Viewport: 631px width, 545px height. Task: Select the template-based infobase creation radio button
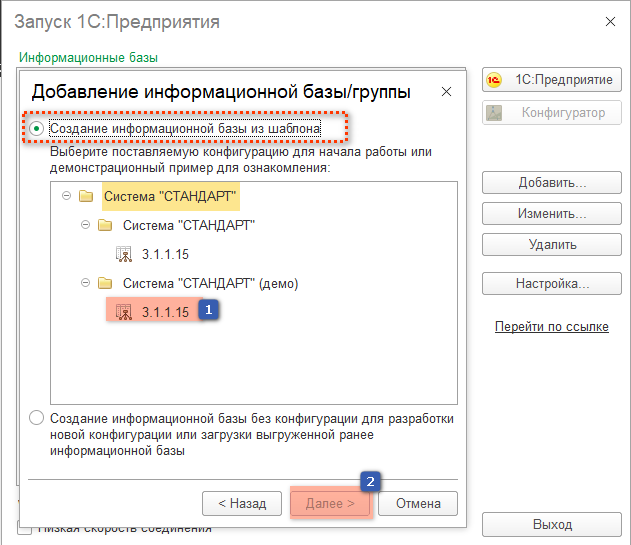pos(37,129)
